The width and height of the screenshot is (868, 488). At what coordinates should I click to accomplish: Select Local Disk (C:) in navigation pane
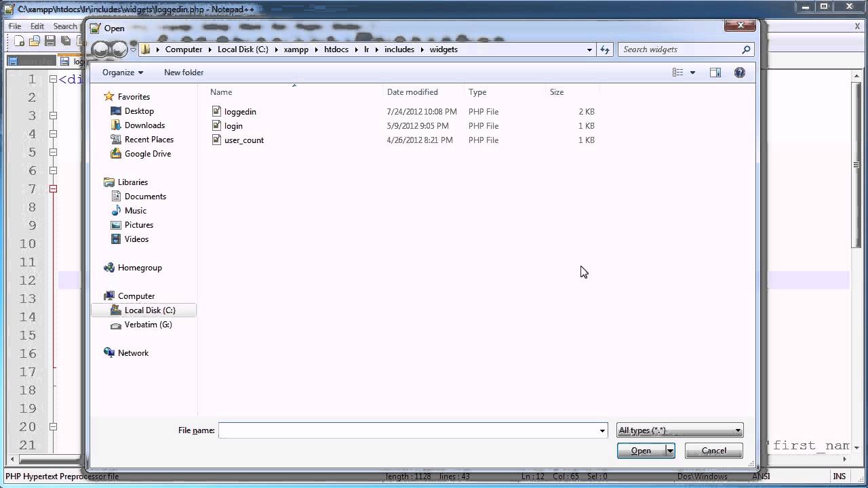point(143,310)
